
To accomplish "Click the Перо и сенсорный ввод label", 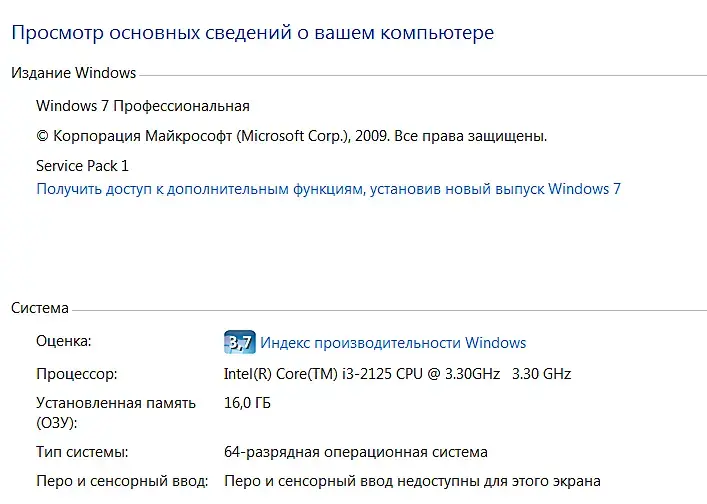I will (x=122, y=481).
